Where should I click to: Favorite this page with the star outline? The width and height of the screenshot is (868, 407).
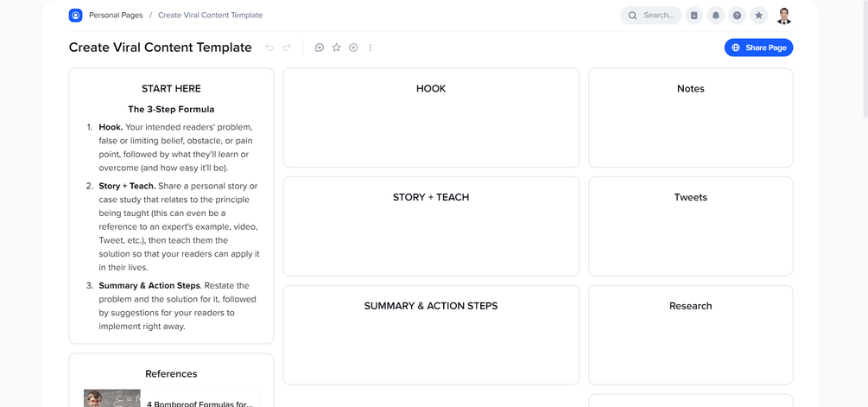[337, 48]
